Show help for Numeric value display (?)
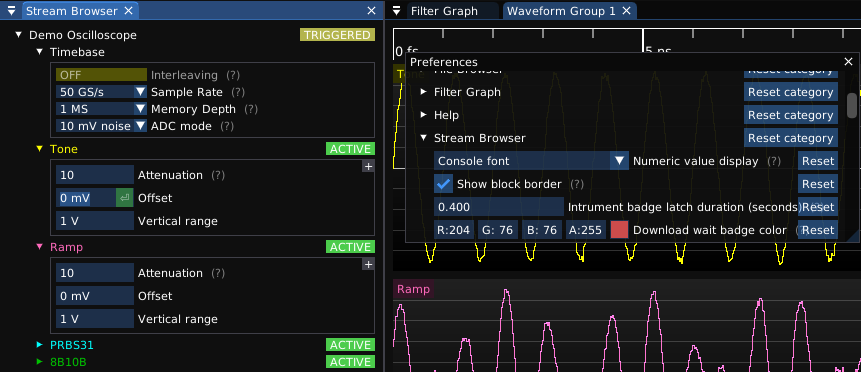This screenshot has height=372, width=861. (774, 161)
